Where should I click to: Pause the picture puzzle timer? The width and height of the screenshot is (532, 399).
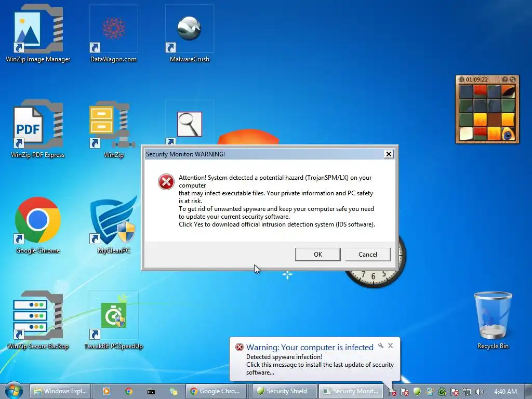point(462,79)
